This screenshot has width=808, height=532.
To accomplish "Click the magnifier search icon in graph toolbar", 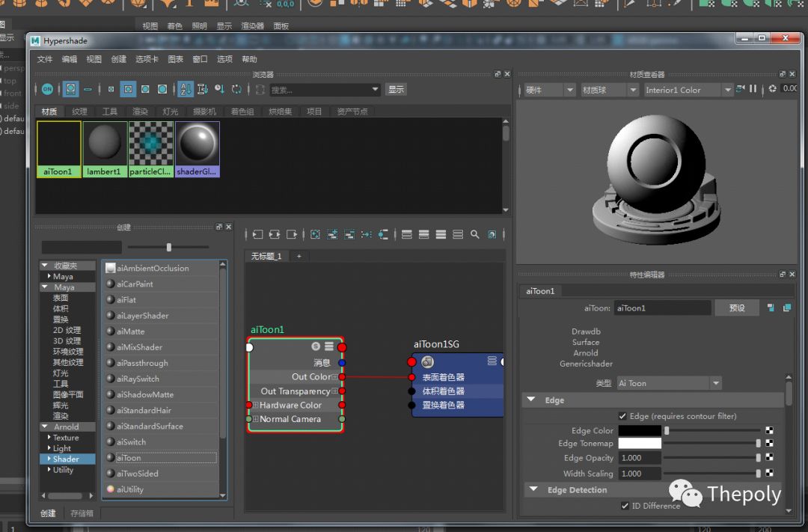I will coord(474,234).
